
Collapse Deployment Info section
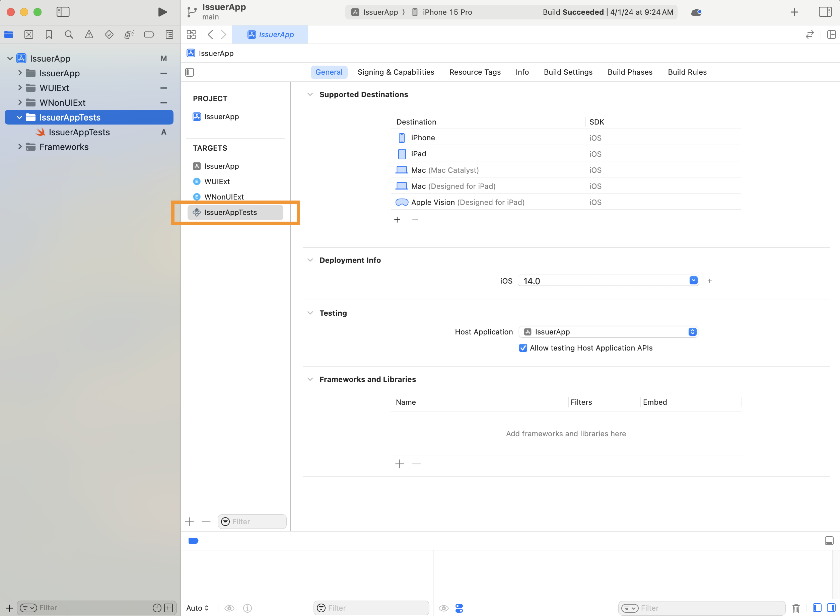click(x=310, y=260)
